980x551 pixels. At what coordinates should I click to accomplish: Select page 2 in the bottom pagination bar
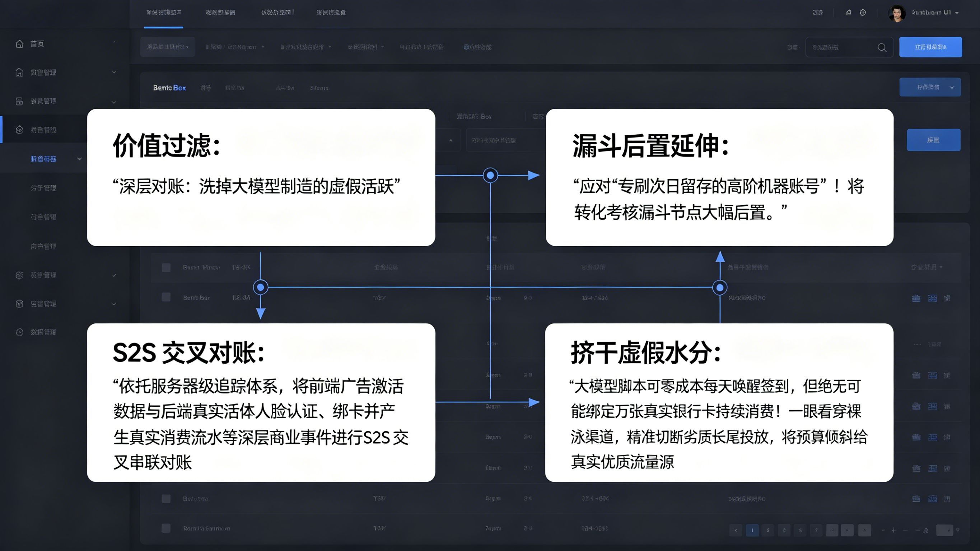tap(768, 530)
